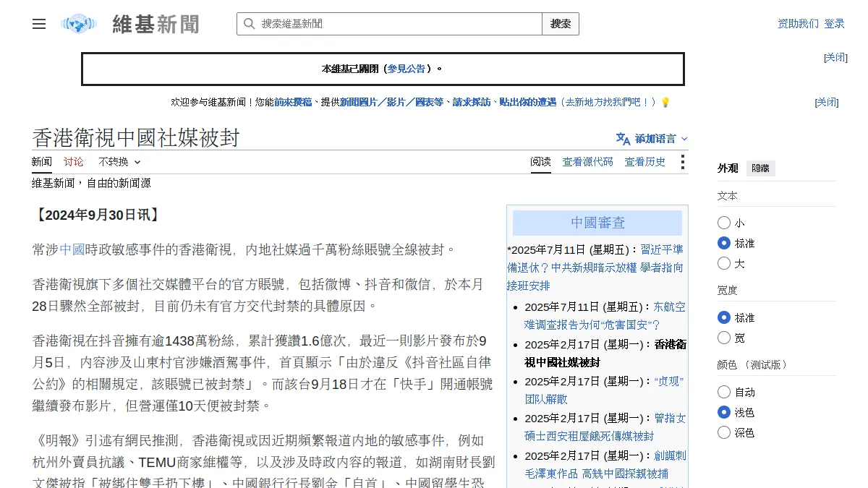Screen dimensions: 868x488
Task: Click the translate icon beside 添加语言
Action: (623, 139)
